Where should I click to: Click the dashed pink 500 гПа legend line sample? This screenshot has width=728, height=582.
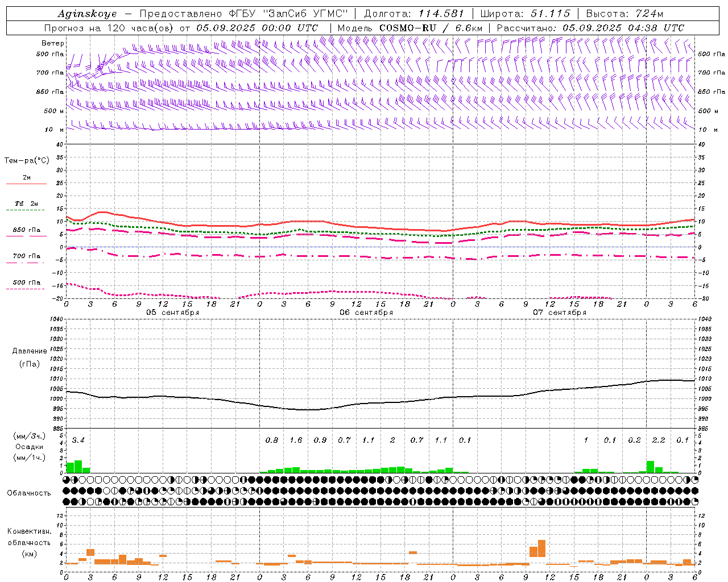26,289
